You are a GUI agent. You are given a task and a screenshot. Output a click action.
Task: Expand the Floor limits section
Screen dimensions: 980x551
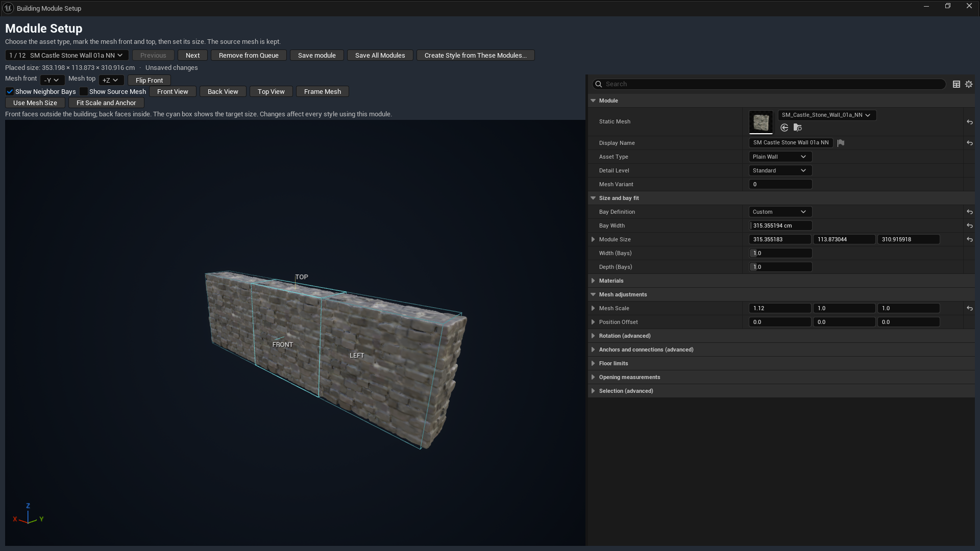coord(593,363)
